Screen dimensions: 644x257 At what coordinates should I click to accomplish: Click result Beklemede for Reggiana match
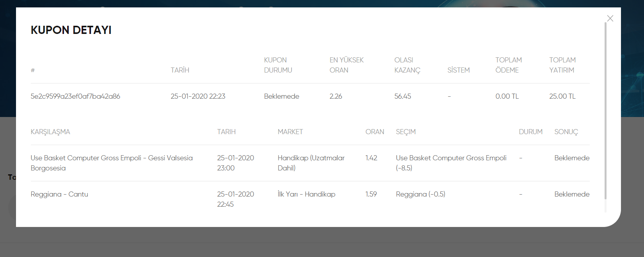coord(572,194)
